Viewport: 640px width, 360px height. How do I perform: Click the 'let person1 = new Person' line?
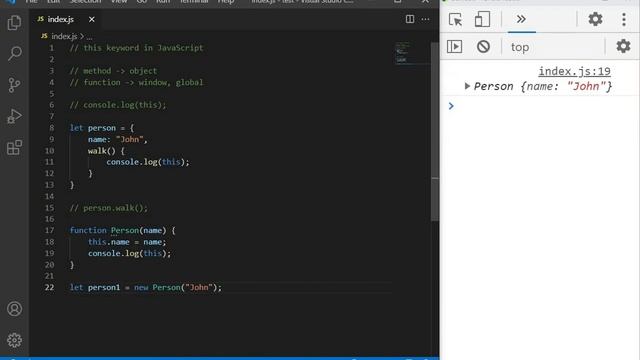(146, 287)
